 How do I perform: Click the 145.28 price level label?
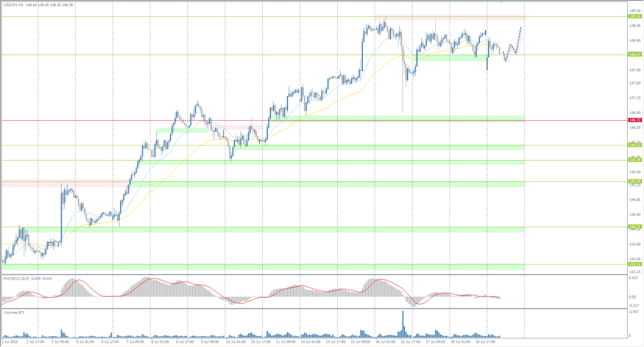point(634,181)
